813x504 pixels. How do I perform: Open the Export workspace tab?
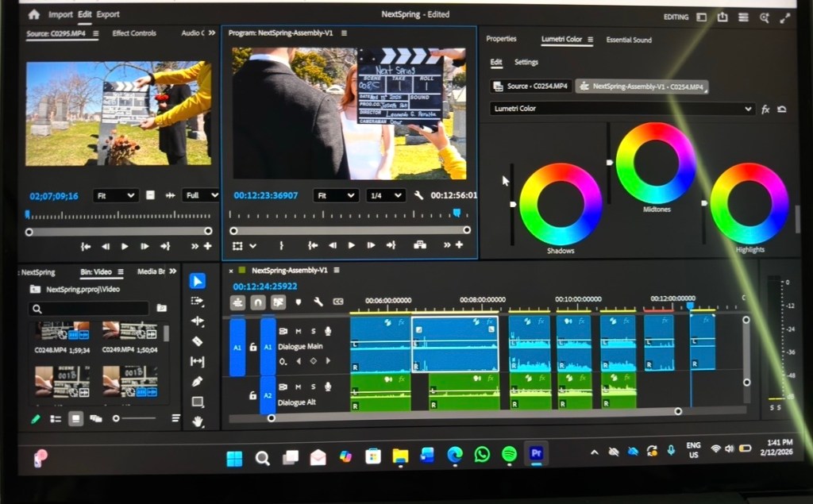[x=108, y=14]
